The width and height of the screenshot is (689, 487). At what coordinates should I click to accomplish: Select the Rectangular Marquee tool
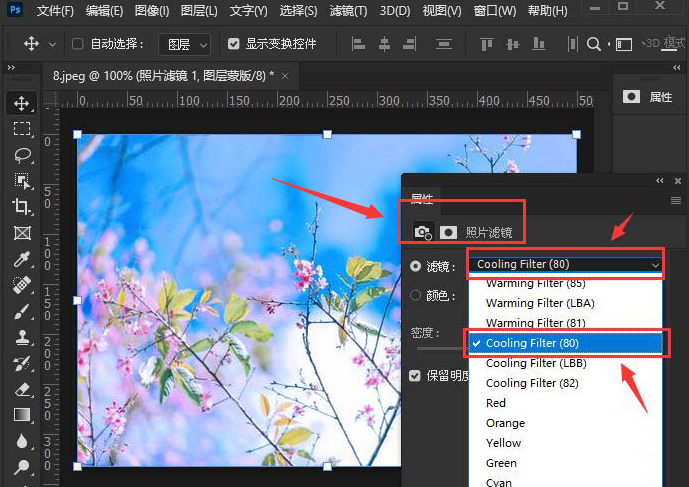[x=22, y=129]
